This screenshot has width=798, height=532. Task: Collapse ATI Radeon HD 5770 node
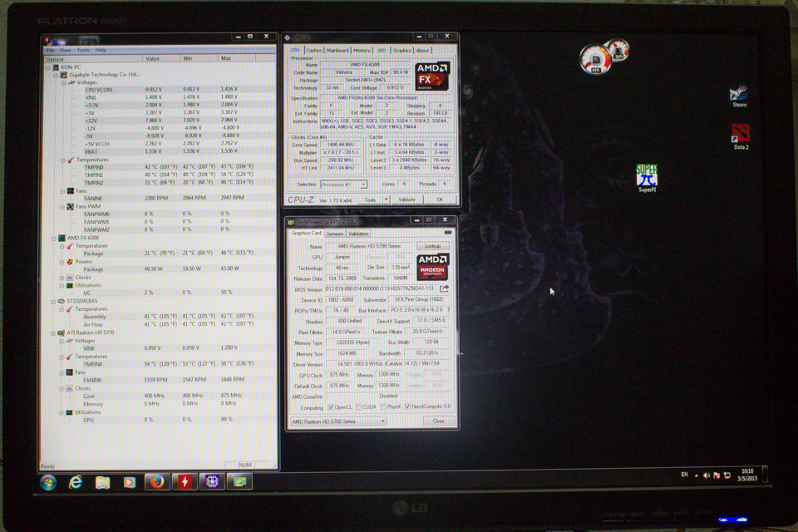tap(53, 333)
